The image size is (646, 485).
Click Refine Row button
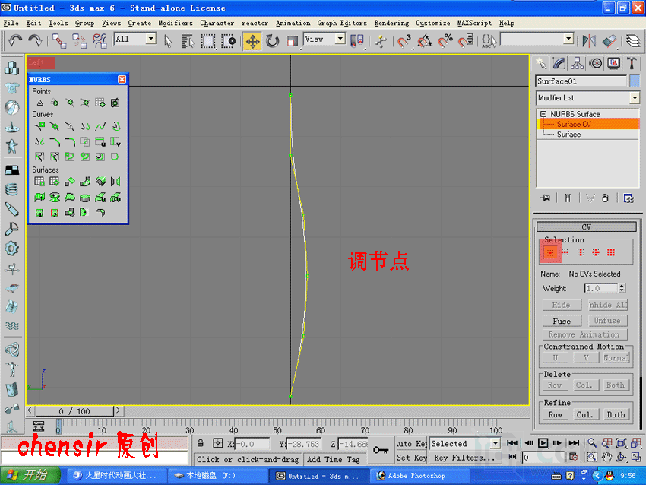[x=555, y=414]
